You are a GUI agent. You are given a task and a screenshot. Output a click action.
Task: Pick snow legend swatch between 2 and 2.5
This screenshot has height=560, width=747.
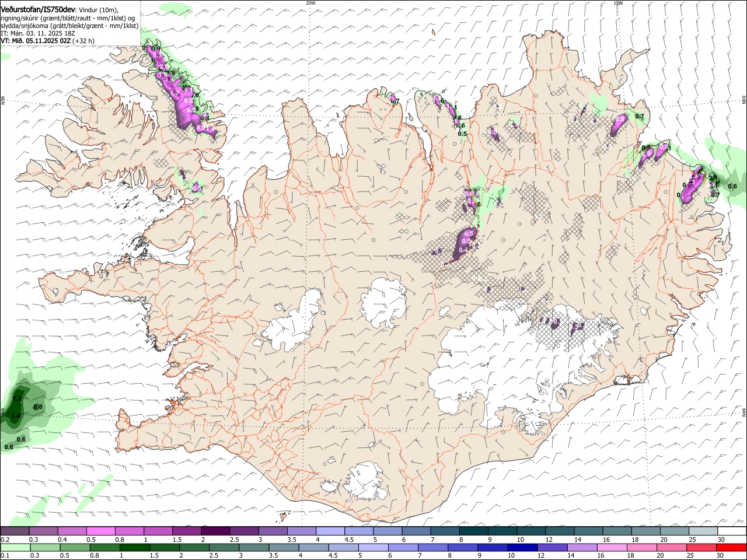tap(215, 531)
